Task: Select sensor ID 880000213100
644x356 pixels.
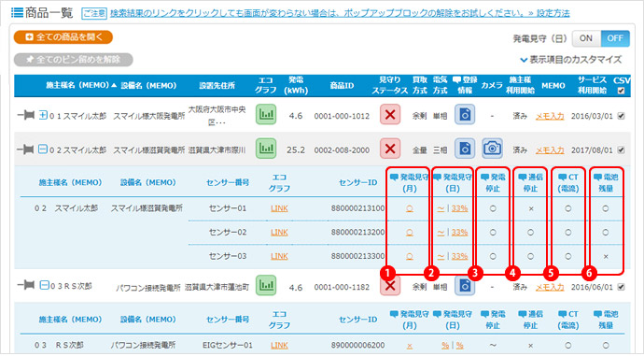Action: [x=357, y=208]
